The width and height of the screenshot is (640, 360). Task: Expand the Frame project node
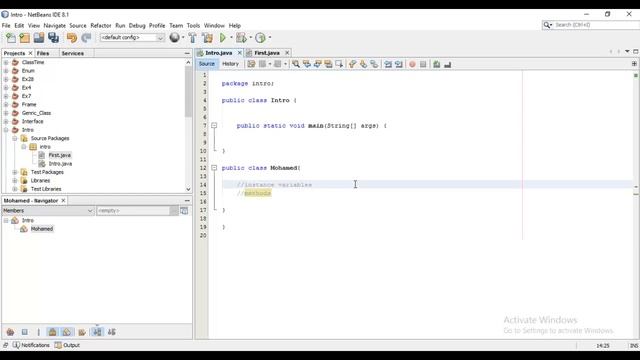click(x=6, y=104)
